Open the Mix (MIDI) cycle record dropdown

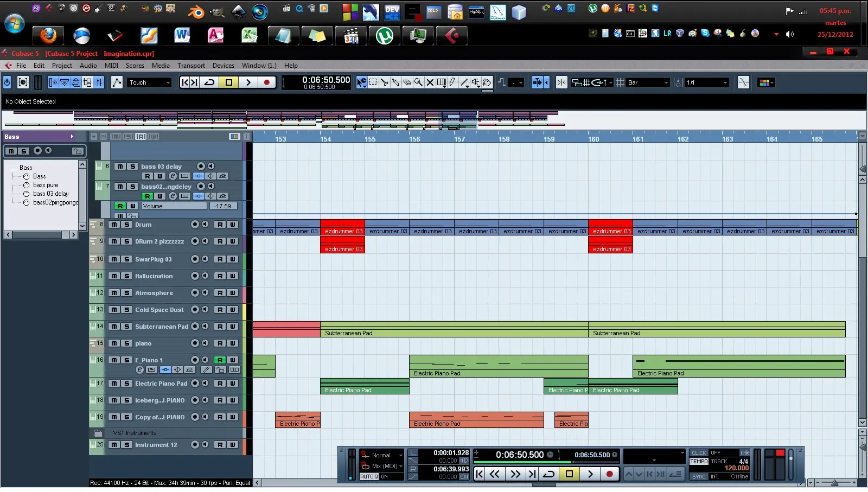tap(382, 466)
